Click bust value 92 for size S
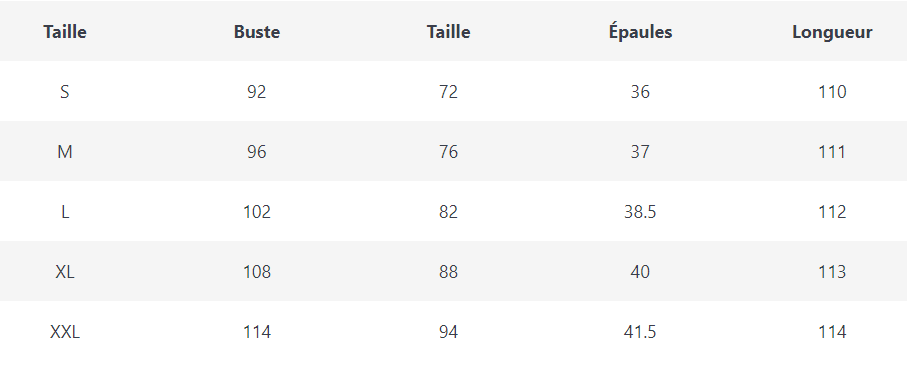Viewport: 907px width, 367px height. click(x=257, y=91)
